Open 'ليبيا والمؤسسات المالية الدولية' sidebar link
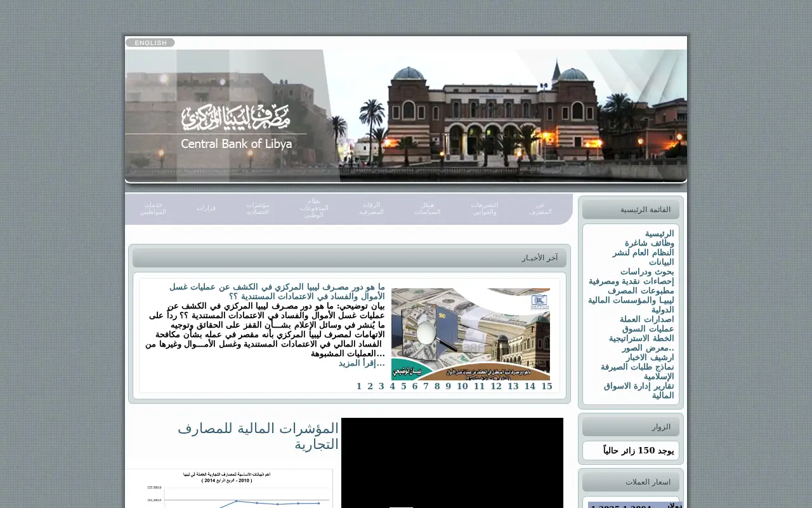This screenshot has width=812, height=508. [631, 305]
